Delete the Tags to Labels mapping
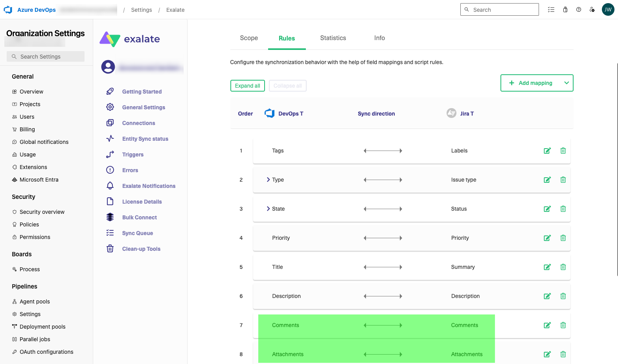 [x=563, y=151]
